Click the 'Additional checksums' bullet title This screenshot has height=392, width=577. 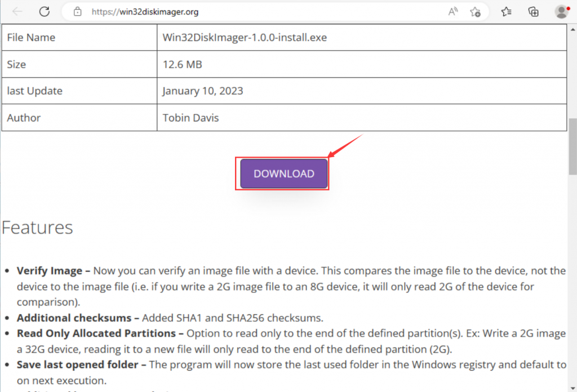pyautogui.click(x=74, y=318)
